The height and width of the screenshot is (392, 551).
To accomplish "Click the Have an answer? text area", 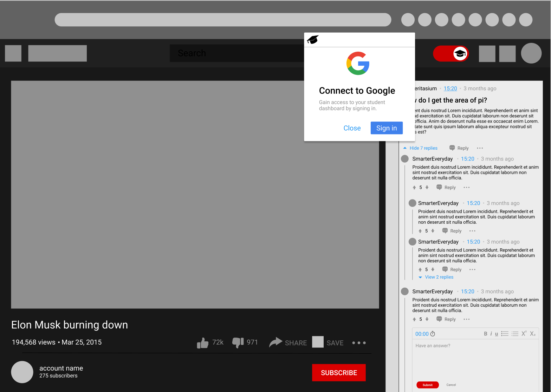I will 475,360.
